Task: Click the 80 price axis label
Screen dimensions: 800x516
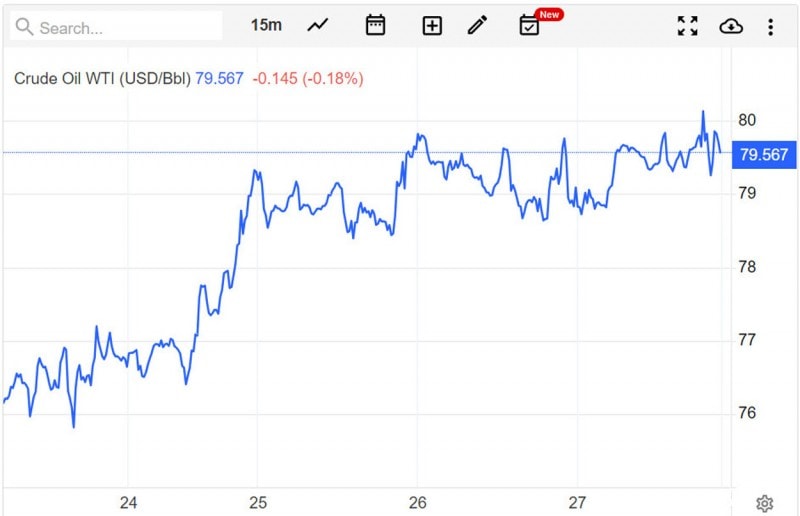Action: [747, 120]
